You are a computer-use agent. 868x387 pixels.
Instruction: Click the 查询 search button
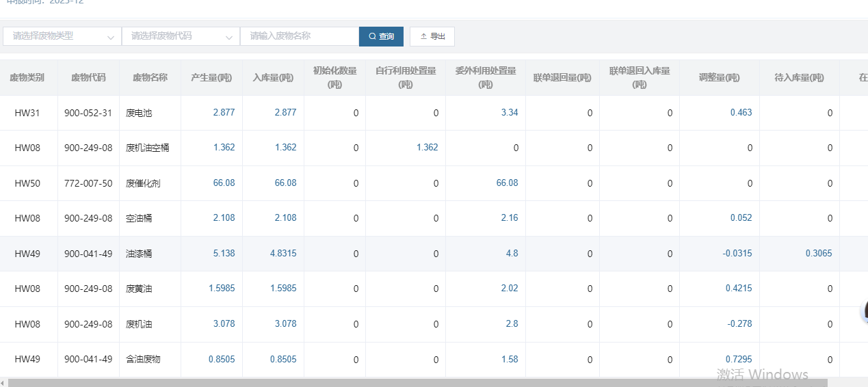[381, 36]
